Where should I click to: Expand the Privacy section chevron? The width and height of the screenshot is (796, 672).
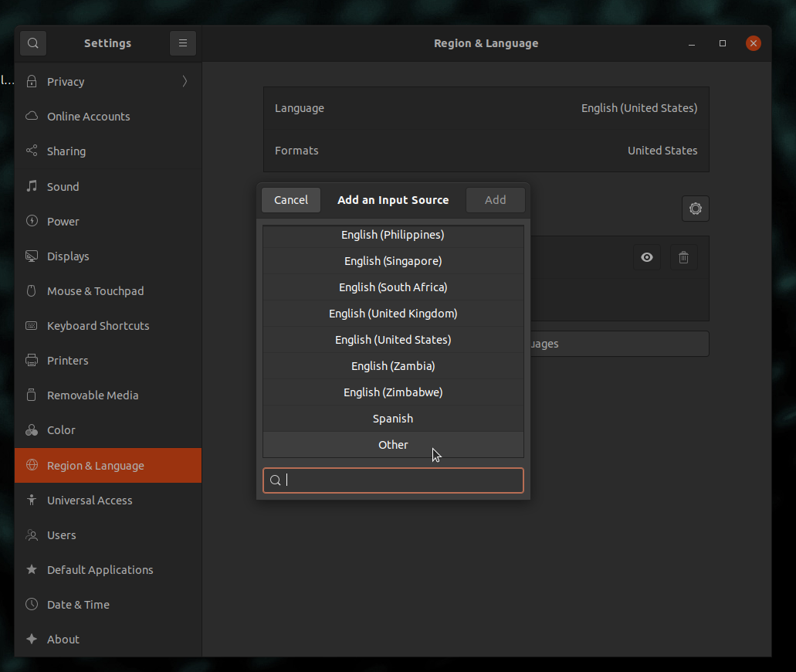pos(185,81)
